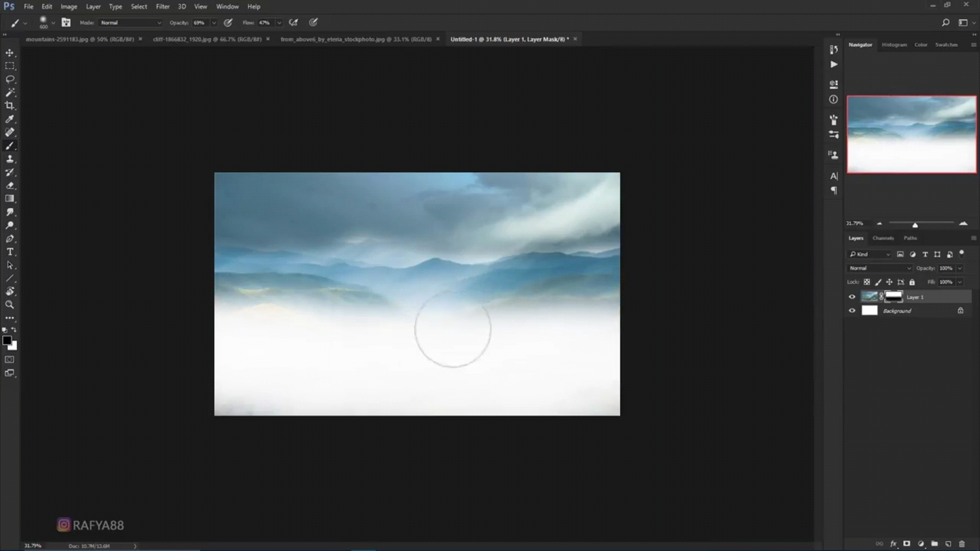Open the layer Kind filter dropdown
Image resolution: width=980 pixels, height=551 pixels.
pyautogui.click(x=869, y=254)
